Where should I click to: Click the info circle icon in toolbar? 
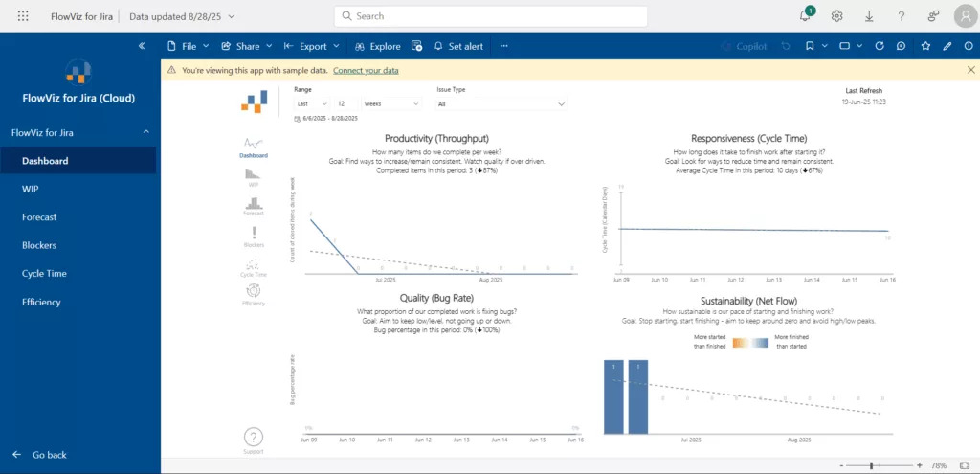coord(969,46)
